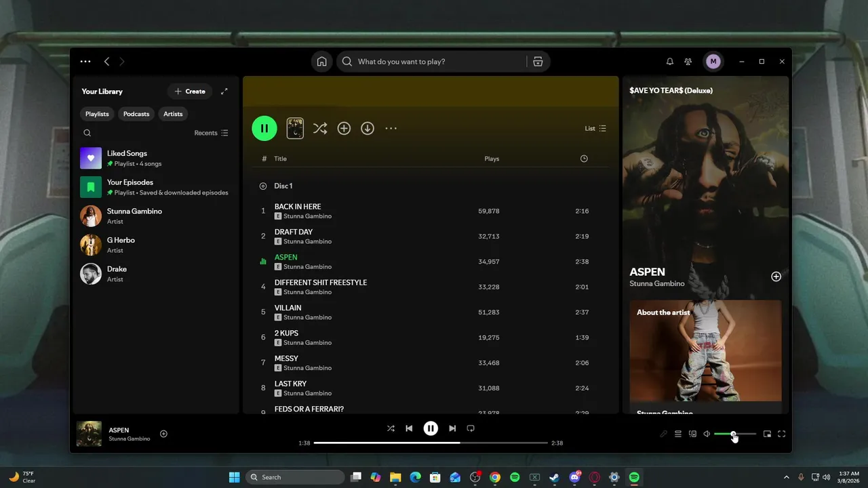The height and width of the screenshot is (488, 868).
Task: Click the Plays column header
Action: (x=492, y=159)
